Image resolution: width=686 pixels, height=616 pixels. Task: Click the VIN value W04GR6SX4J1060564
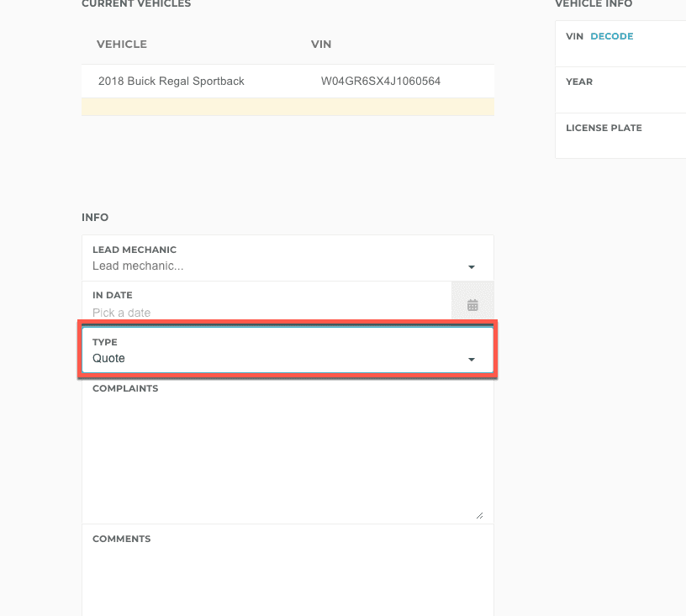pyautogui.click(x=381, y=82)
